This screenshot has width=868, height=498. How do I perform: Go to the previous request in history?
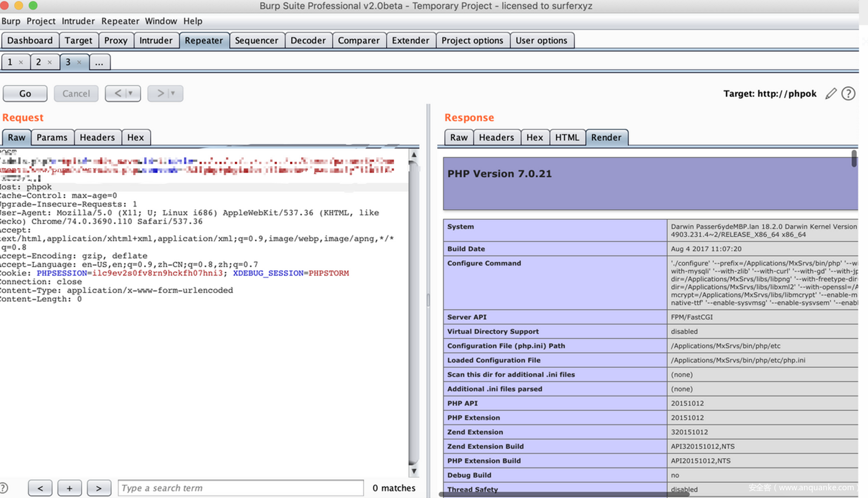(x=117, y=93)
